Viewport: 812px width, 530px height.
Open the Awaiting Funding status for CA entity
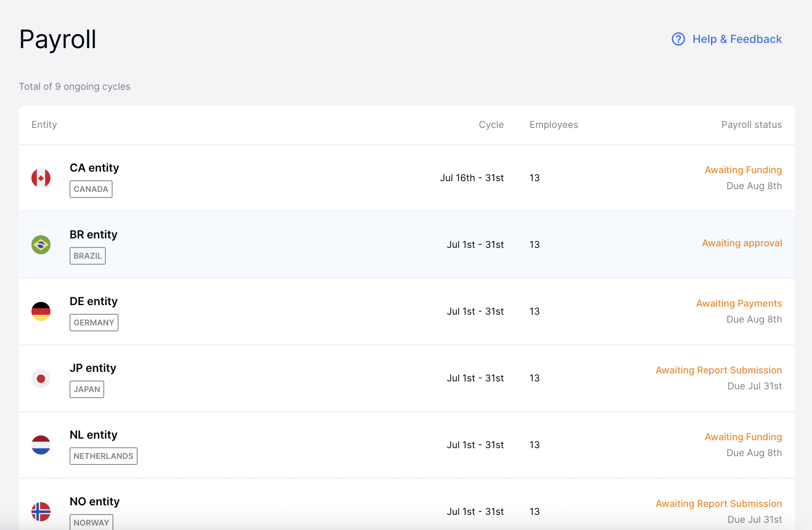(x=743, y=170)
